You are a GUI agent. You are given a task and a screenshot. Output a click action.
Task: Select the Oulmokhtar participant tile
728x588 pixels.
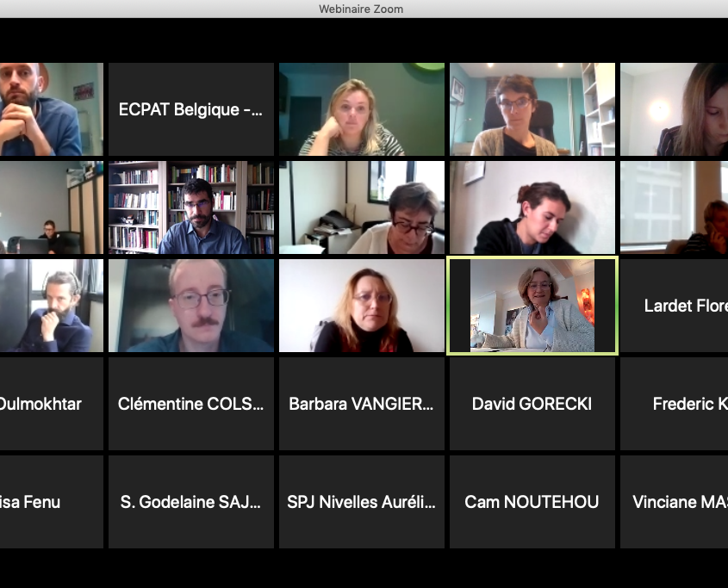pyautogui.click(x=52, y=403)
